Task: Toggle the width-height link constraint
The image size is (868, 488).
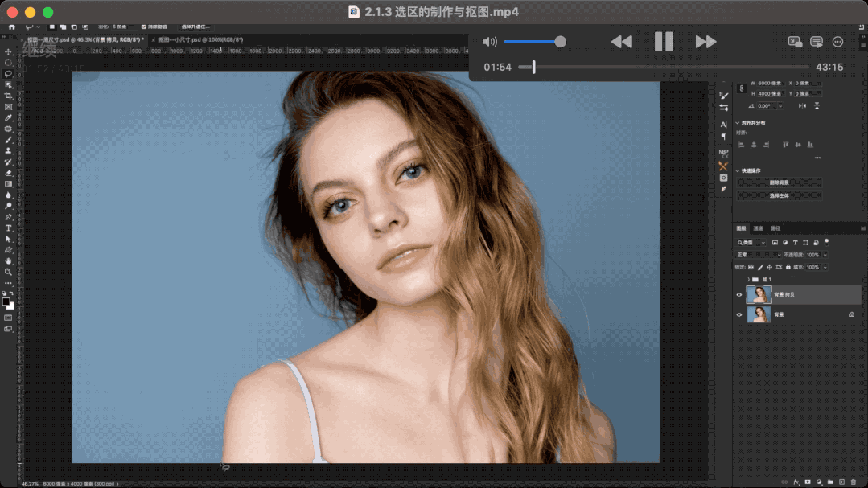Action: click(x=742, y=88)
